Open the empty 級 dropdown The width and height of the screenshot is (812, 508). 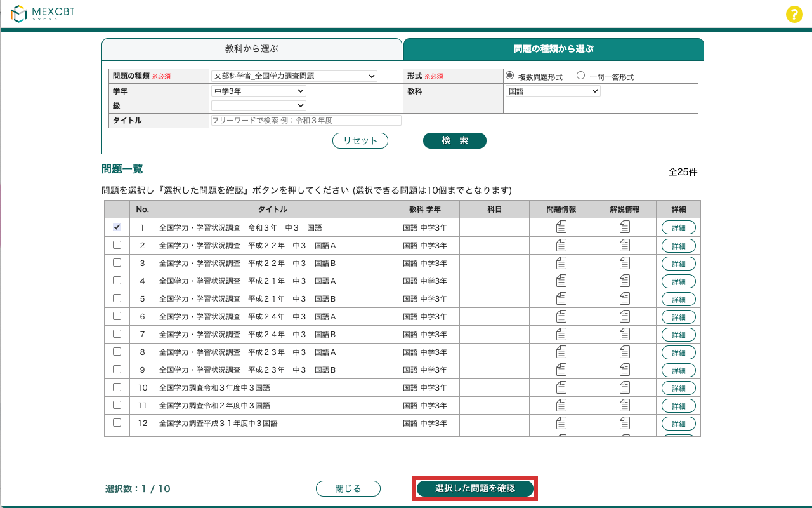point(259,106)
